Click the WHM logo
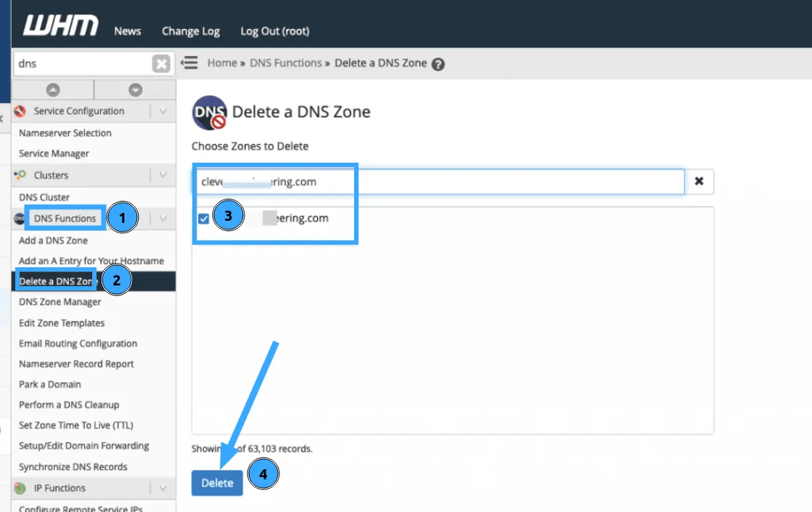The image size is (812, 512). [x=60, y=25]
